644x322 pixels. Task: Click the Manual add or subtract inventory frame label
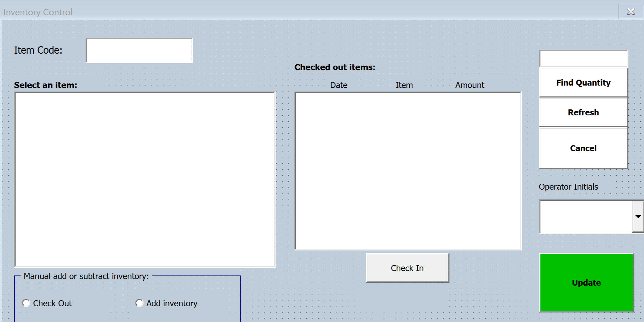86,276
